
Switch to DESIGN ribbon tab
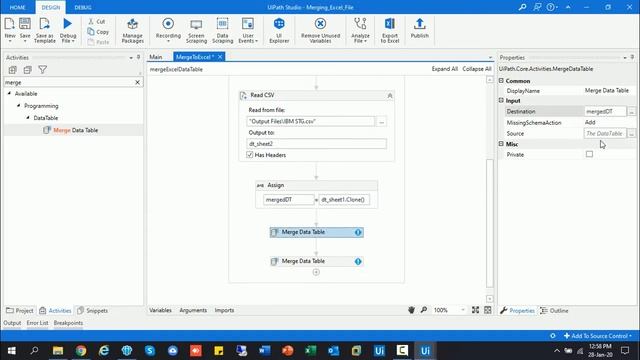pos(51,7)
